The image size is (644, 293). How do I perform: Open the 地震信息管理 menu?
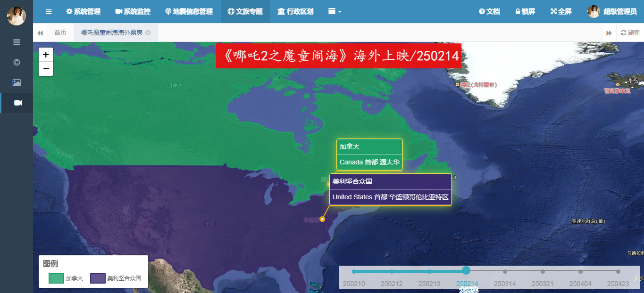tap(189, 12)
